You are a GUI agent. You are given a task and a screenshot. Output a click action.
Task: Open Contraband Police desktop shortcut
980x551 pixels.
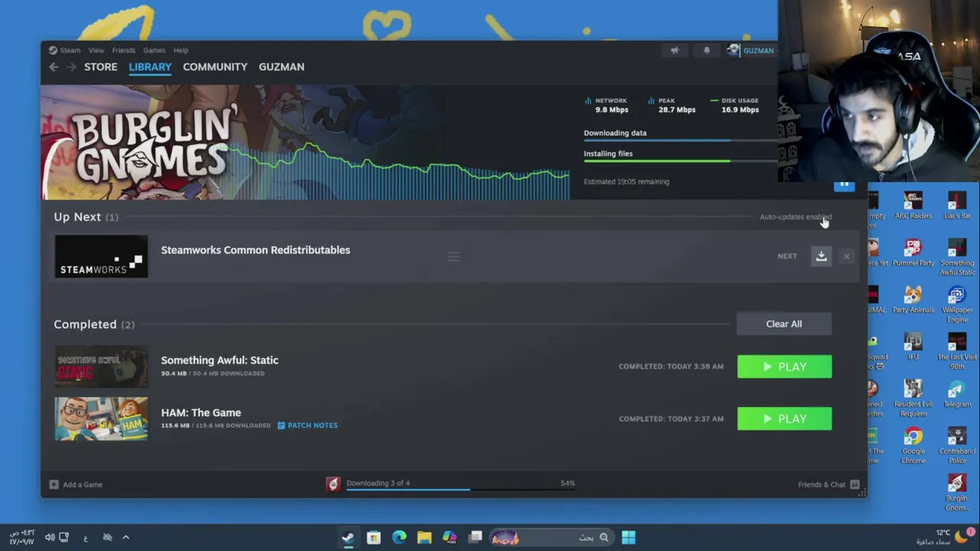click(957, 445)
